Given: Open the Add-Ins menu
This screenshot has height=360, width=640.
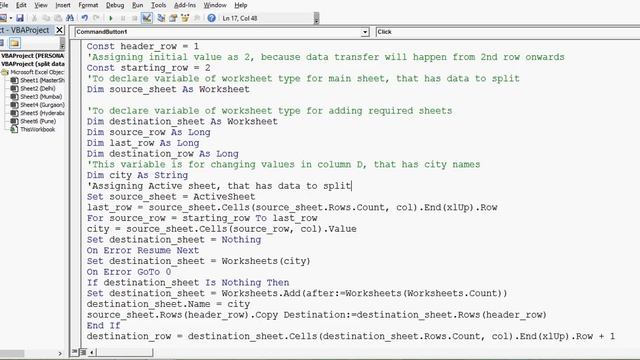Looking at the screenshot, I should 185,5.
